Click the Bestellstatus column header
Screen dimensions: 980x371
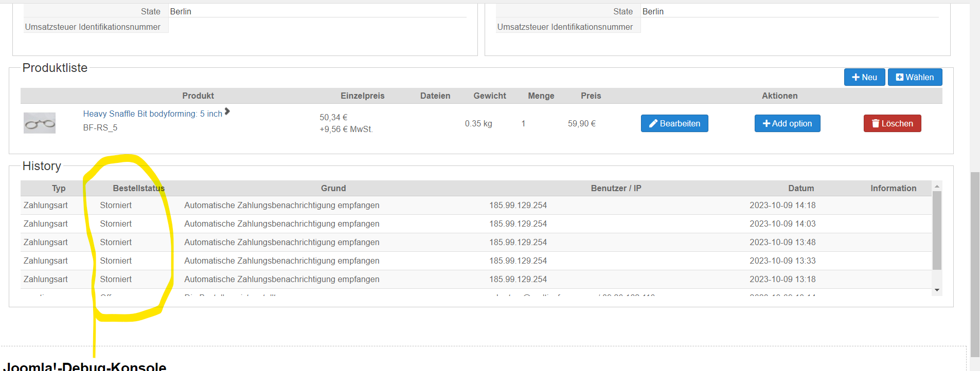point(139,188)
